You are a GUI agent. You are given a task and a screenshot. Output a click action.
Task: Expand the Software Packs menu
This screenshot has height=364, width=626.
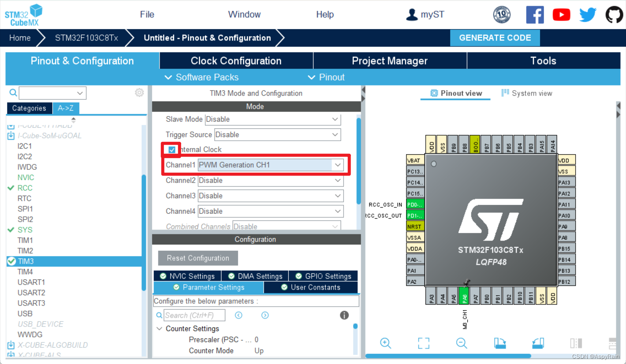201,77
